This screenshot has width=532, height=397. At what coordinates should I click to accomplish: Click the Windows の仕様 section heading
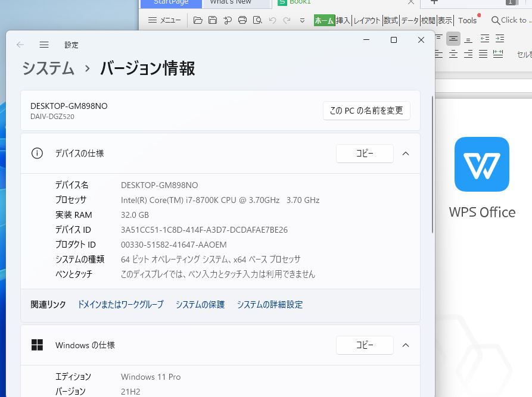pyautogui.click(x=85, y=345)
